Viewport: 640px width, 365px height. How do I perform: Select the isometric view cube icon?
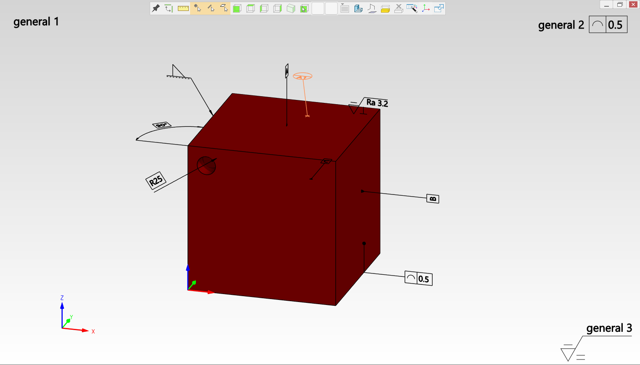click(x=291, y=8)
